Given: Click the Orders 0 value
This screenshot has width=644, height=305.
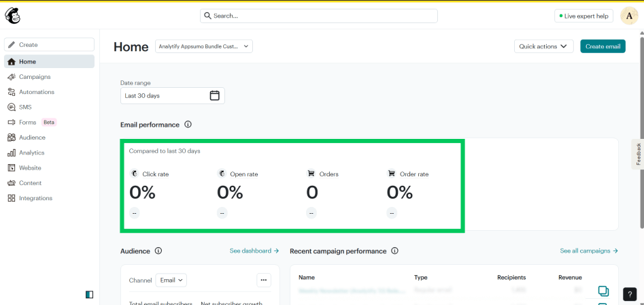Looking at the screenshot, I should pyautogui.click(x=312, y=193).
